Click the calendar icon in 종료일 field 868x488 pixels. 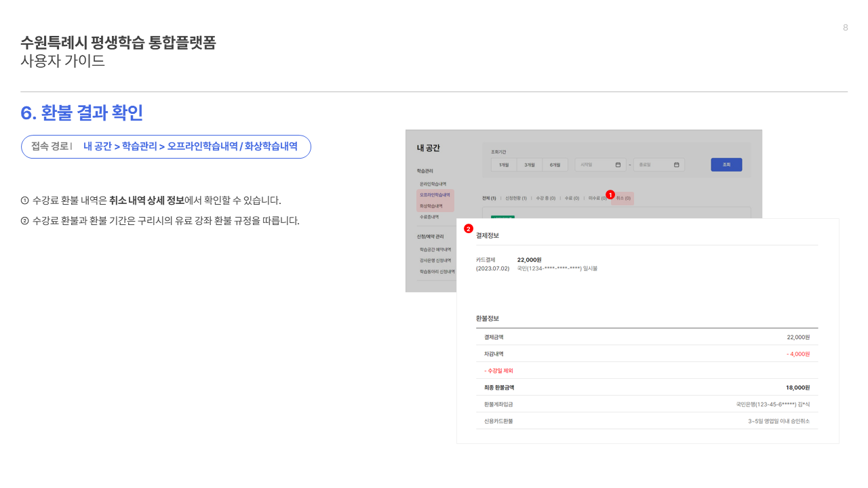(676, 165)
